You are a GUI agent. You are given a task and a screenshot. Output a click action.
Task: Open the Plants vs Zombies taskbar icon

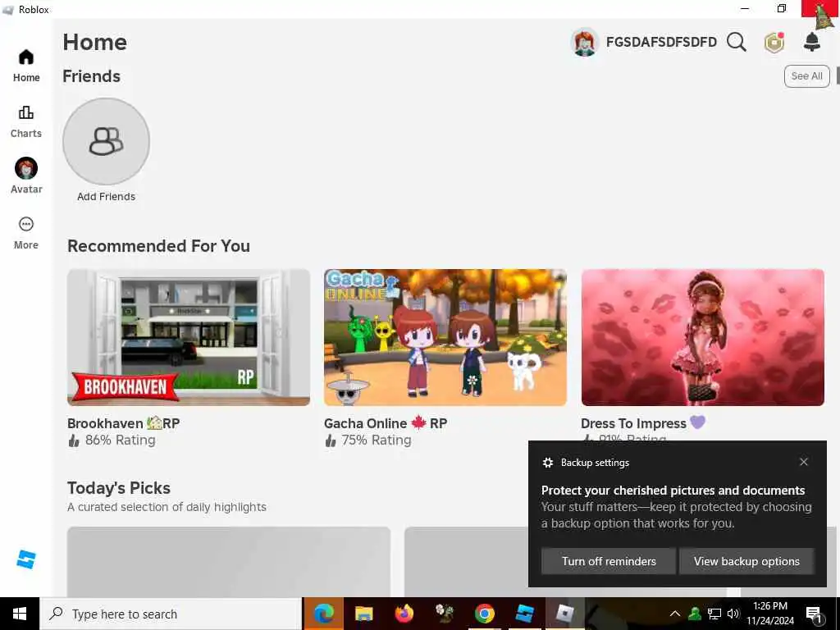[x=444, y=614]
